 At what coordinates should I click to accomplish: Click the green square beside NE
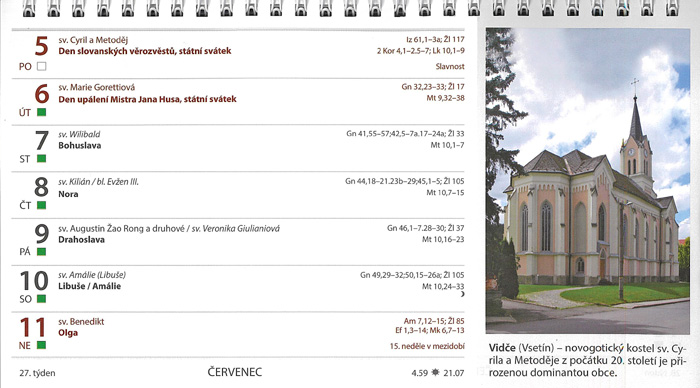(x=42, y=345)
